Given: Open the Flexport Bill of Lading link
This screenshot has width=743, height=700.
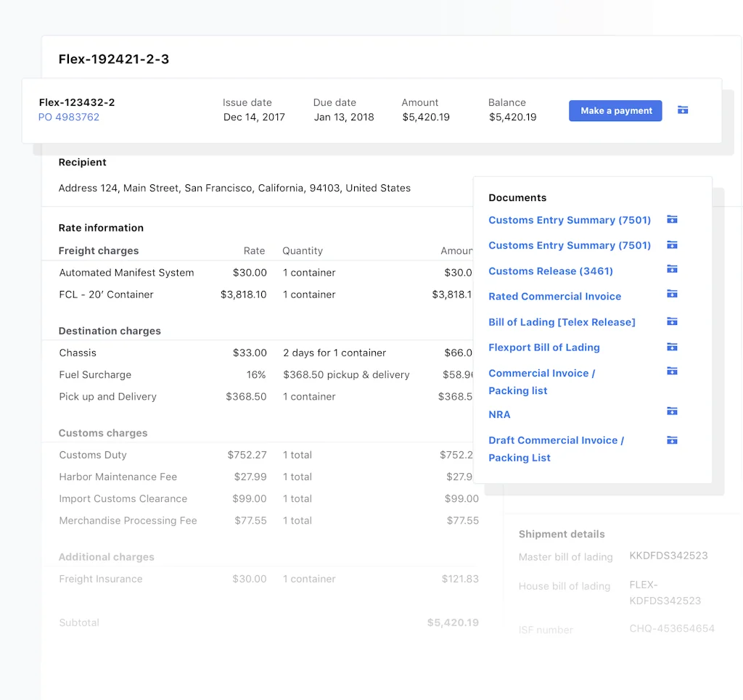Looking at the screenshot, I should [544, 347].
